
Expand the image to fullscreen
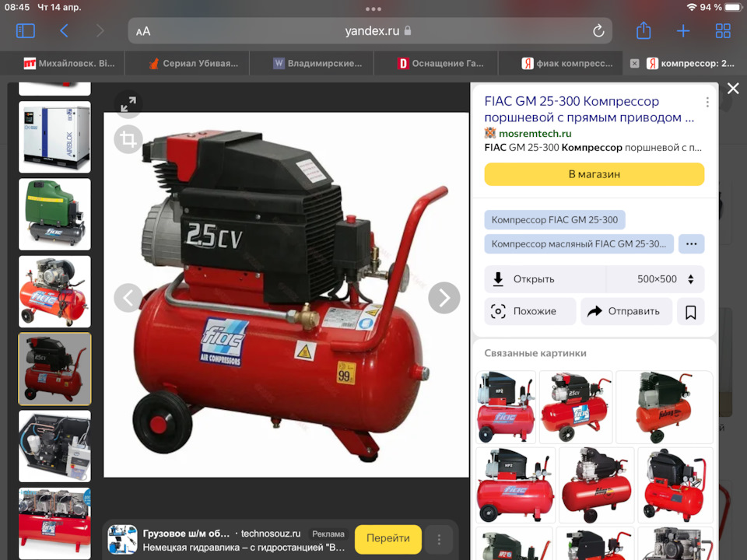coord(128,103)
